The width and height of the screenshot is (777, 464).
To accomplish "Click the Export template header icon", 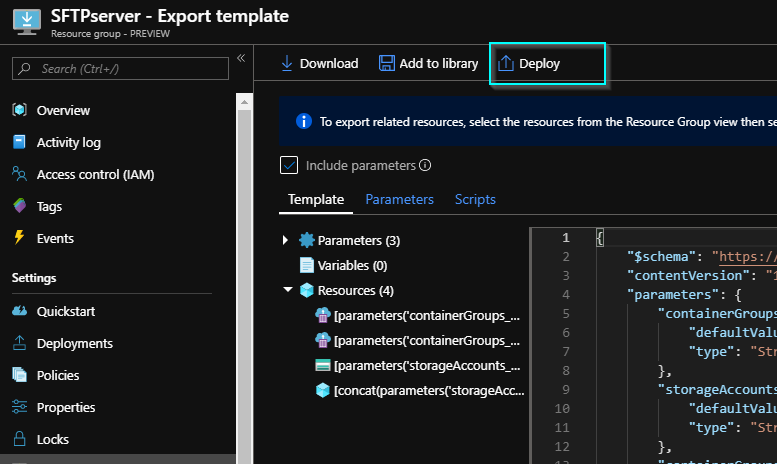I will pyautogui.click(x=26, y=22).
